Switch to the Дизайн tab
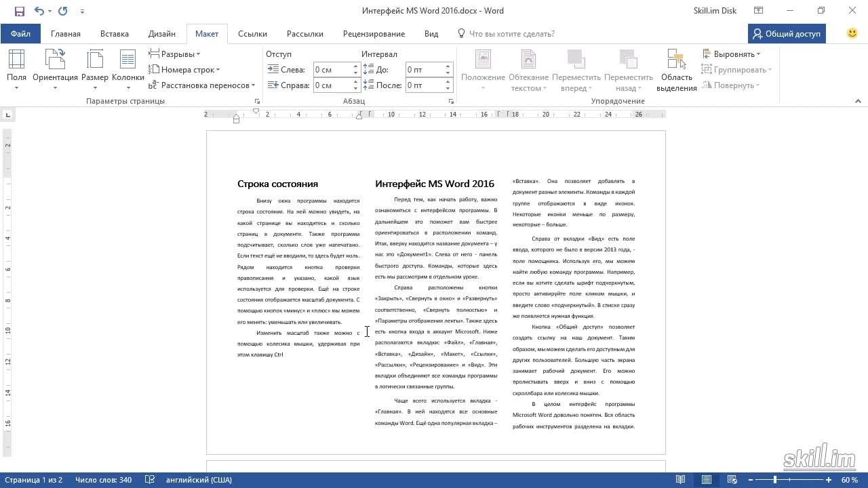Viewport: 868px width, 488px height. coord(162,34)
